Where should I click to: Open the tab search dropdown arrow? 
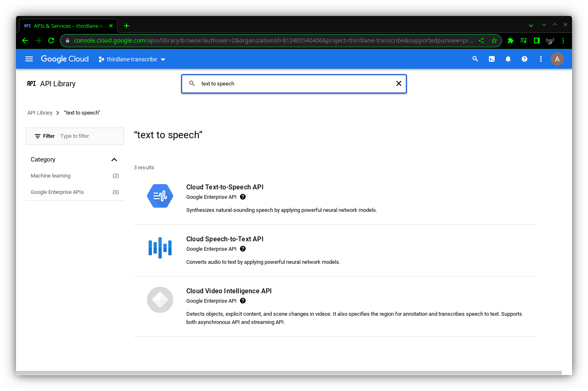click(531, 25)
